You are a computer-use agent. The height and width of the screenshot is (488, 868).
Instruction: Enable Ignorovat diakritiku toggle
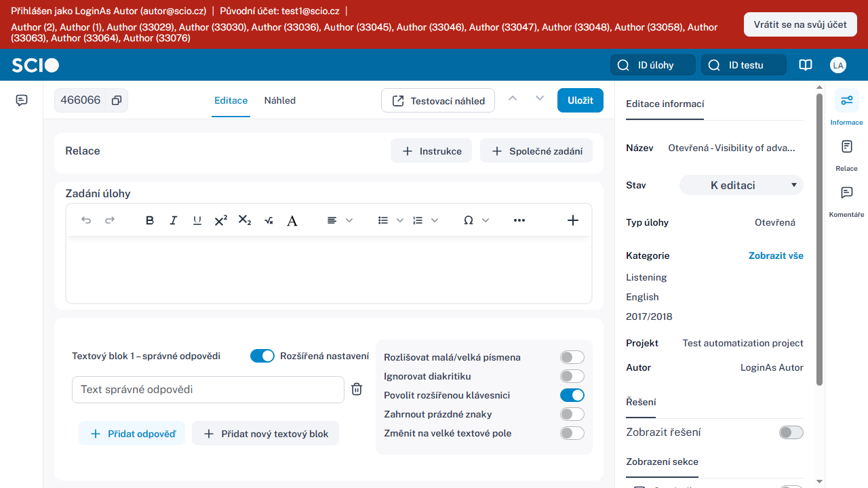point(572,376)
